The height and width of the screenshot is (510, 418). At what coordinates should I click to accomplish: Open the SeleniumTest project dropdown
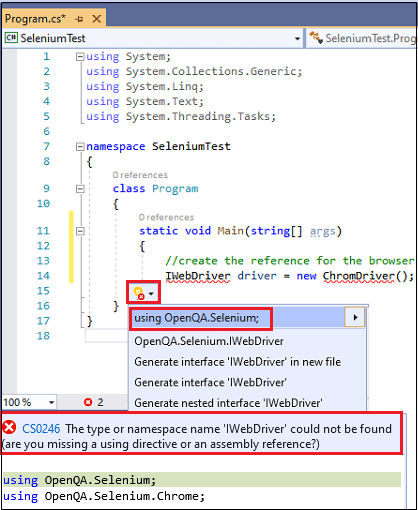click(x=297, y=39)
